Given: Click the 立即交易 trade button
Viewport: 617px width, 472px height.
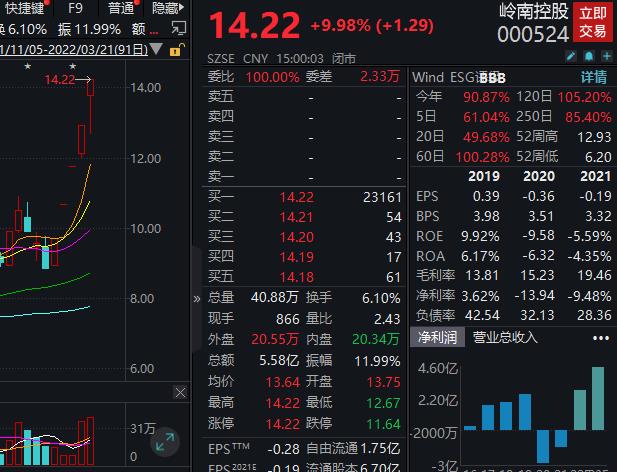Looking at the screenshot, I should (592, 22).
